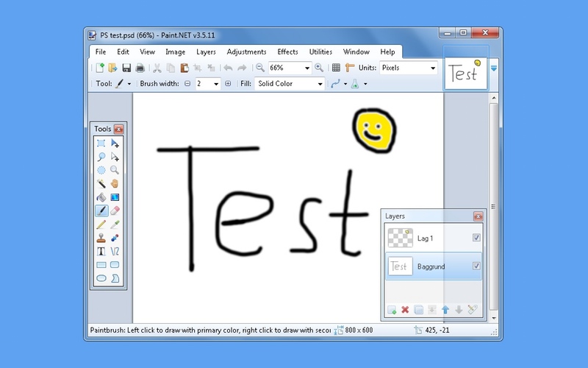The width and height of the screenshot is (588, 368).
Task: Select the Ellipse shape tool
Action: click(x=101, y=278)
